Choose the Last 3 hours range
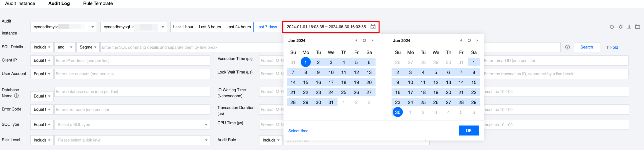Image resolution: width=644 pixels, height=150 pixels. click(x=210, y=27)
